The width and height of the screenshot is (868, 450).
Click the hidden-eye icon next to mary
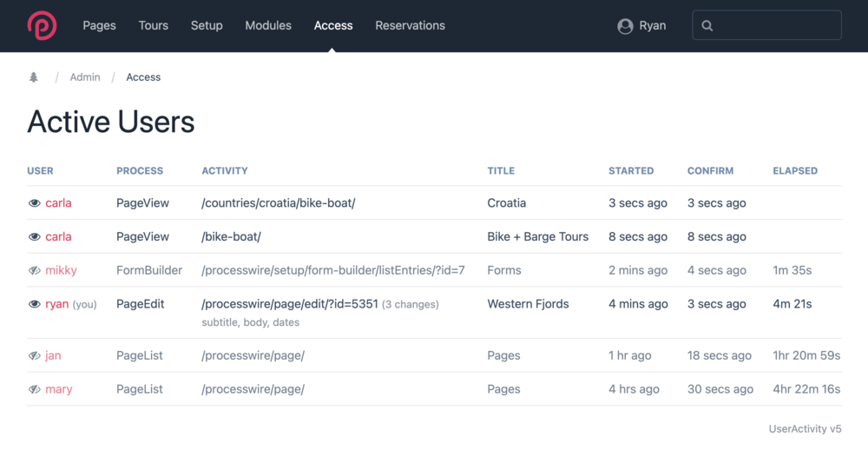pyautogui.click(x=35, y=390)
